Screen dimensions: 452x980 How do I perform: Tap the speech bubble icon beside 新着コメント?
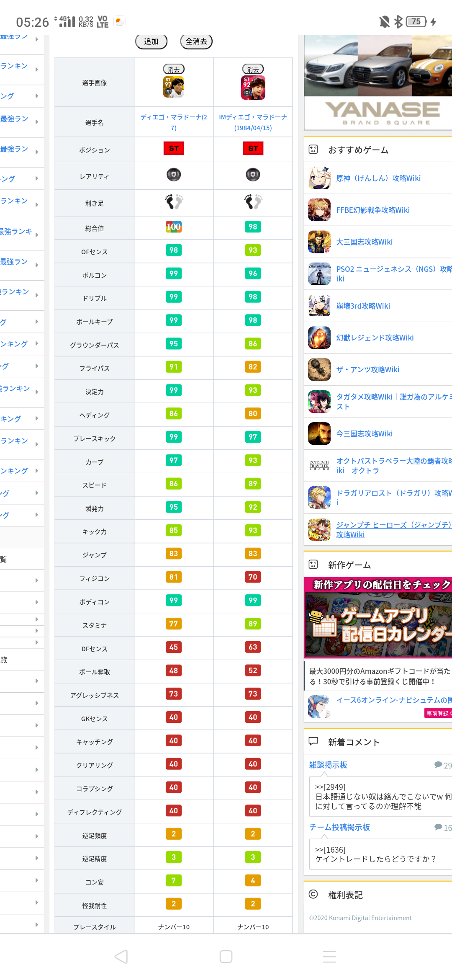[x=313, y=741]
